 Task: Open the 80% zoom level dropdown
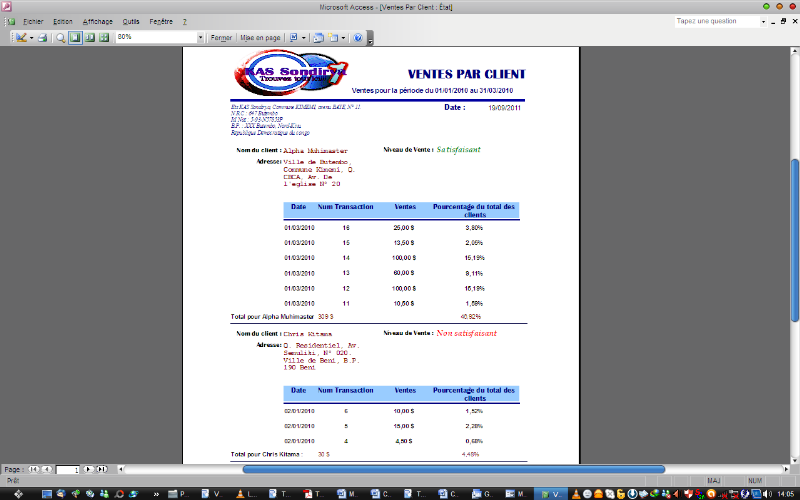click(x=201, y=37)
